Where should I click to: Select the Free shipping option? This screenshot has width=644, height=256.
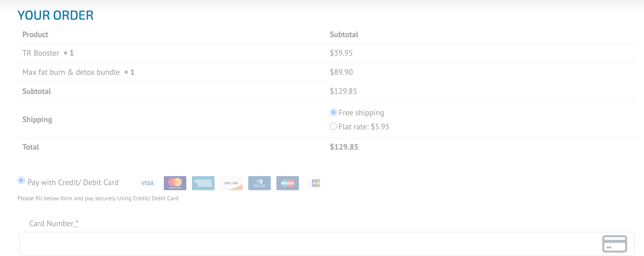(x=334, y=112)
